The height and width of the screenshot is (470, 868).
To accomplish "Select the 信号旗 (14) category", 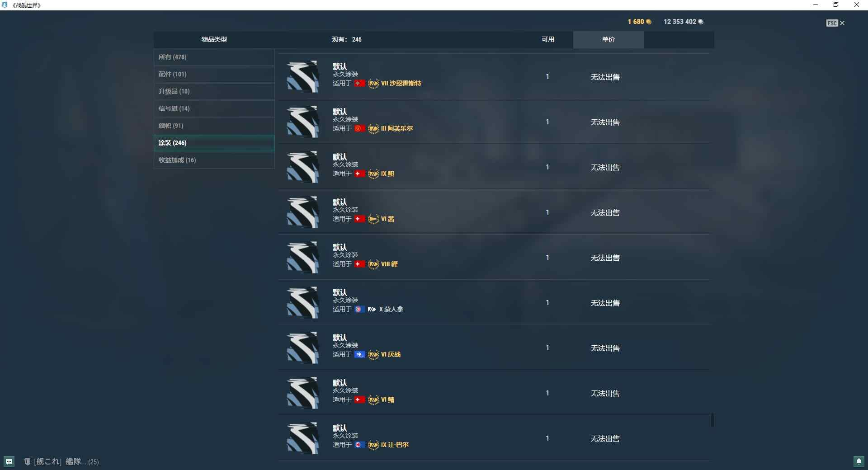I will pyautogui.click(x=214, y=108).
